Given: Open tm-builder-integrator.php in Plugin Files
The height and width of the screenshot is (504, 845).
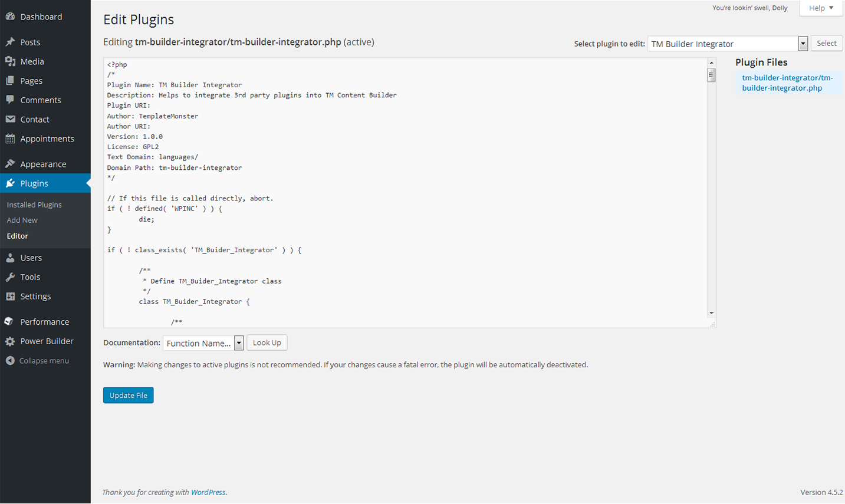Looking at the screenshot, I should click(x=787, y=83).
